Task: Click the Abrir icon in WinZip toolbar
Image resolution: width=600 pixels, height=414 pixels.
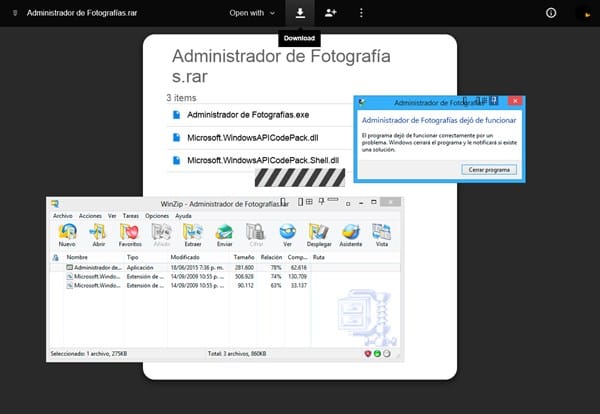Action: [x=98, y=234]
